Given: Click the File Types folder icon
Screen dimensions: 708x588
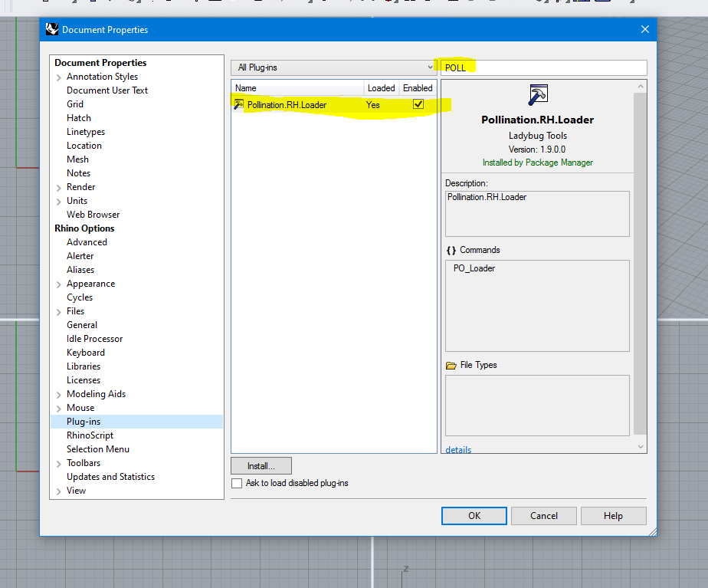Looking at the screenshot, I should 451,365.
